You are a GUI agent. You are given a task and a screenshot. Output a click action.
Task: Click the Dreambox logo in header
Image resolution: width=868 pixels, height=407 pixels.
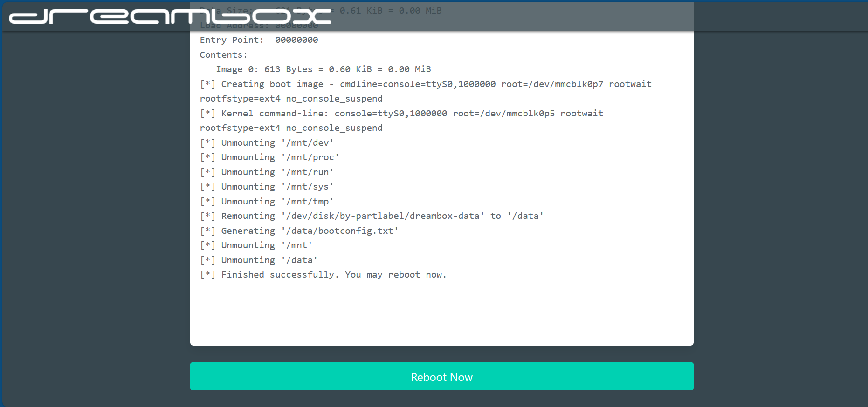(x=170, y=16)
